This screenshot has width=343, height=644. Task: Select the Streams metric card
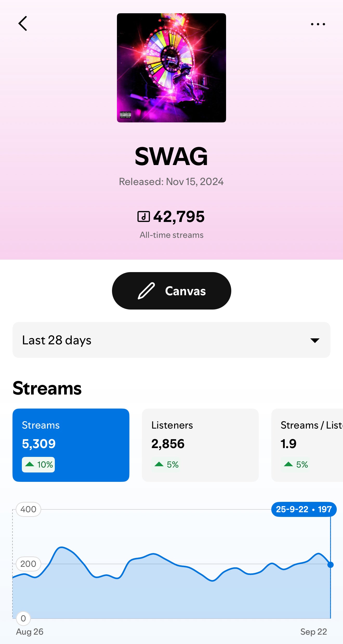coord(71,445)
